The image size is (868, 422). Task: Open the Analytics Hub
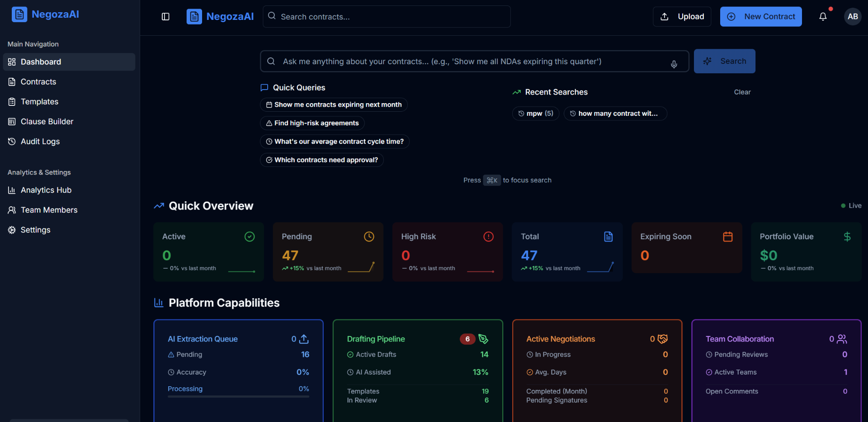69,190
